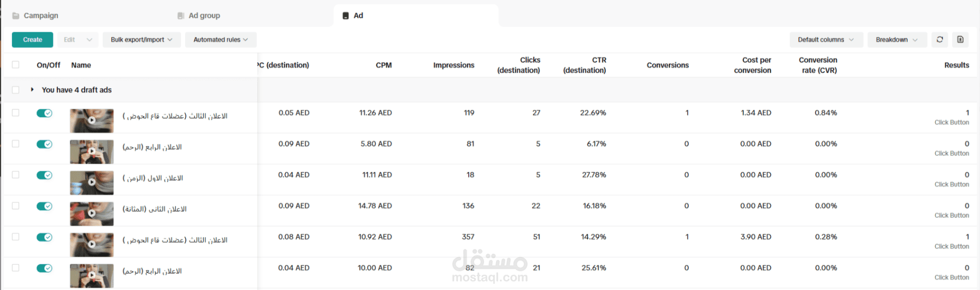Tick the select-all checkbox in header
The width and height of the screenshot is (980, 290).
15,65
